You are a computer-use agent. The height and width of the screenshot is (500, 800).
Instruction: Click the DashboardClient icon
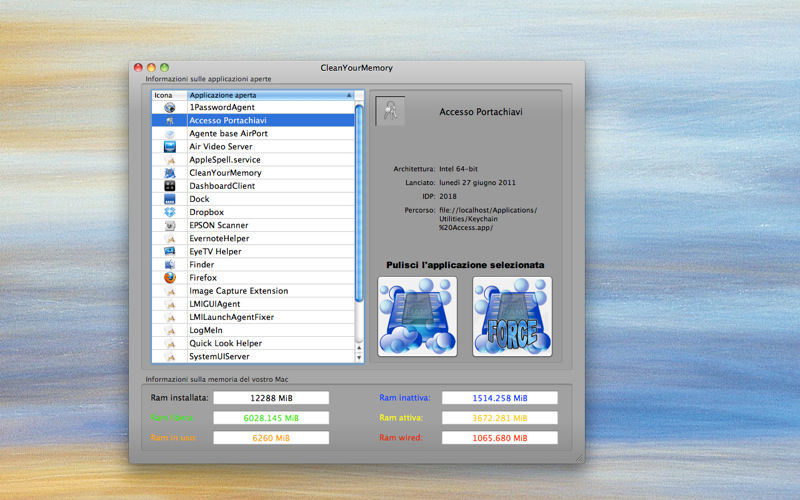170,186
